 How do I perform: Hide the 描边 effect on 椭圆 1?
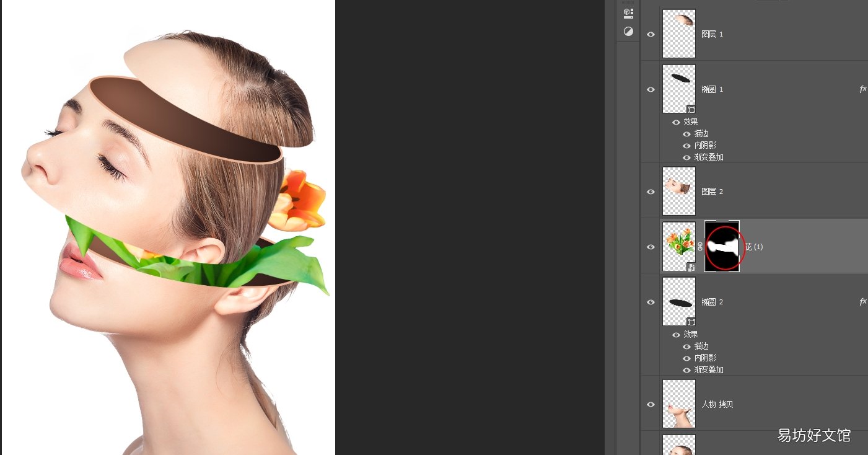click(686, 134)
